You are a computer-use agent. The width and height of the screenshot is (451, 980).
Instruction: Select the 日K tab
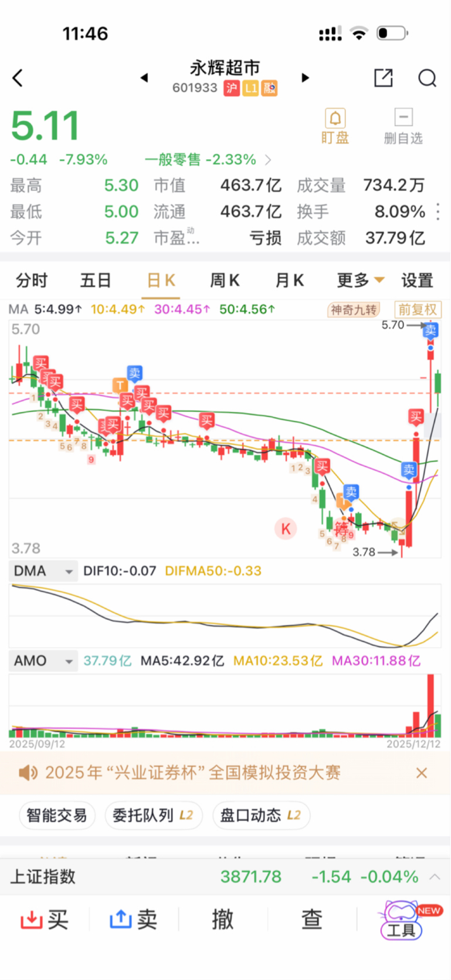tap(161, 281)
